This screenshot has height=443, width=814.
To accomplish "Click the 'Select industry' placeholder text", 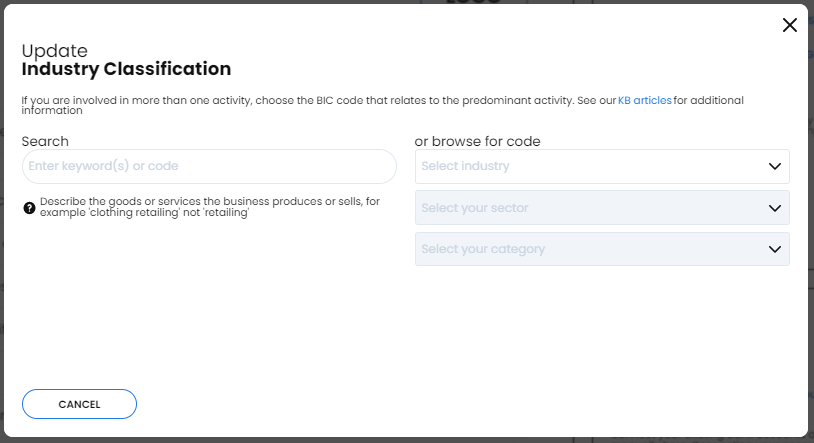I will pos(465,166).
